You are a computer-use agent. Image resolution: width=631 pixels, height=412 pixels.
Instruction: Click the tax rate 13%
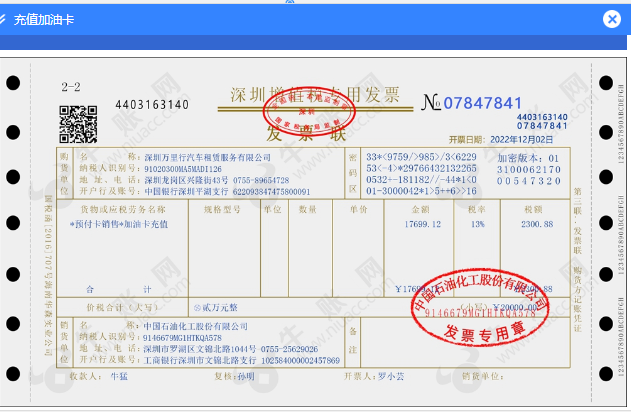(x=478, y=224)
